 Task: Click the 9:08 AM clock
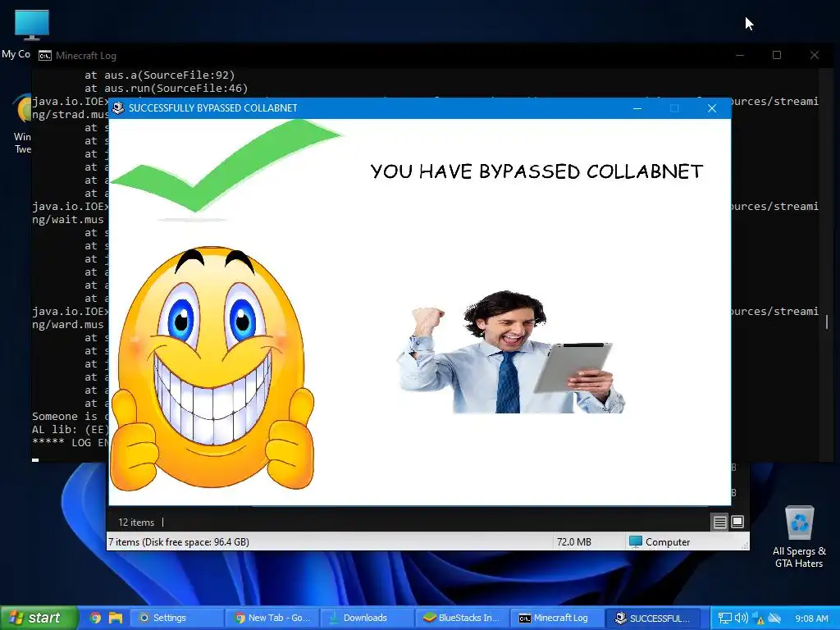coord(811,619)
